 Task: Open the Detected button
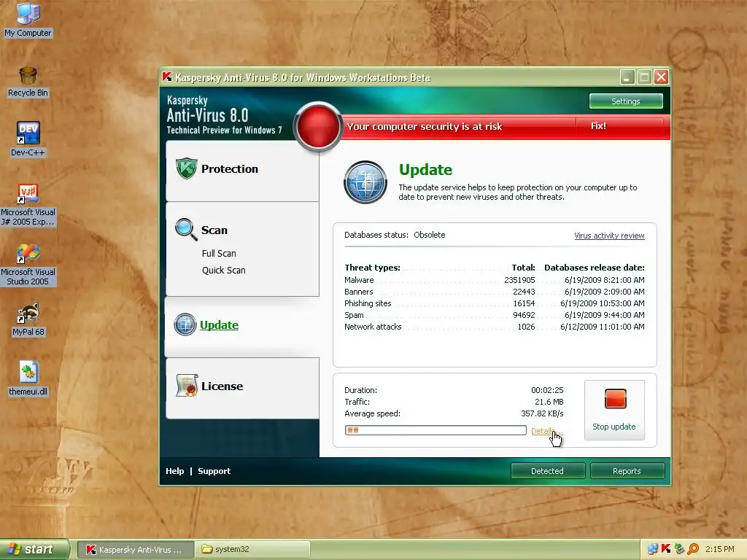[x=547, y=470]
